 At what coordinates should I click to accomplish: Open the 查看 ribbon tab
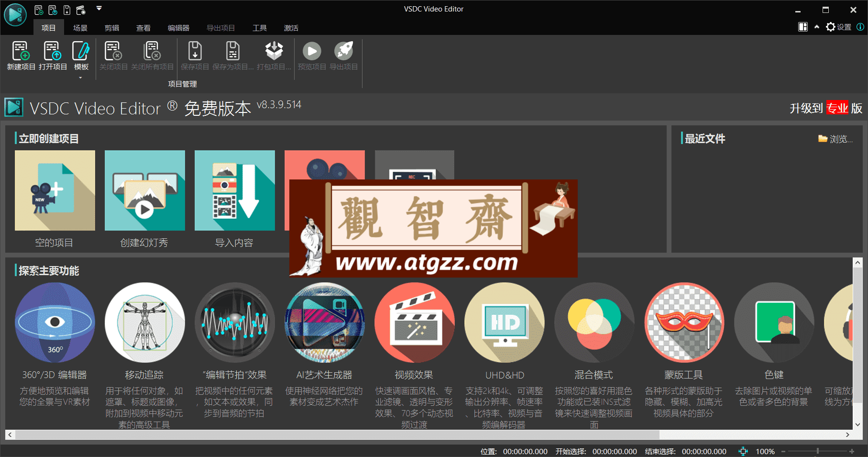[143, 28]
